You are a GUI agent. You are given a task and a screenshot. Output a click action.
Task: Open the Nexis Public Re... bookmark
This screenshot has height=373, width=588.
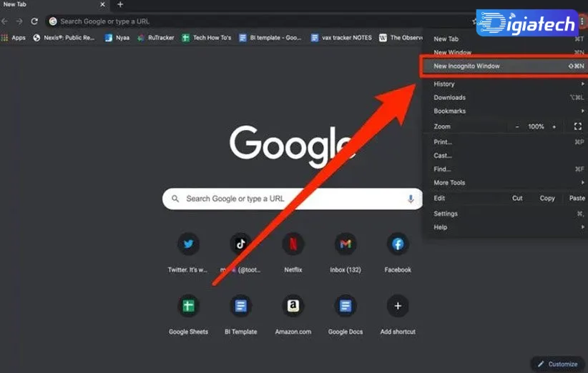pos(64,37)
